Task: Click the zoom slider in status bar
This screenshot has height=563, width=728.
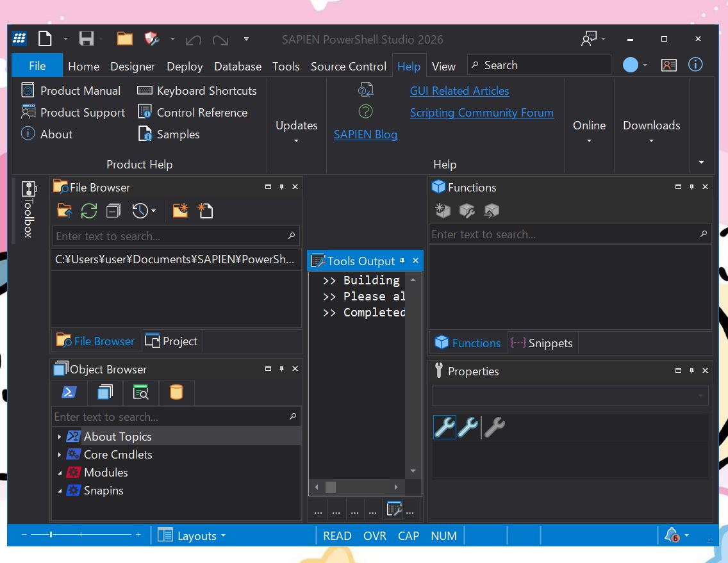Action: [x=51, y=535]
